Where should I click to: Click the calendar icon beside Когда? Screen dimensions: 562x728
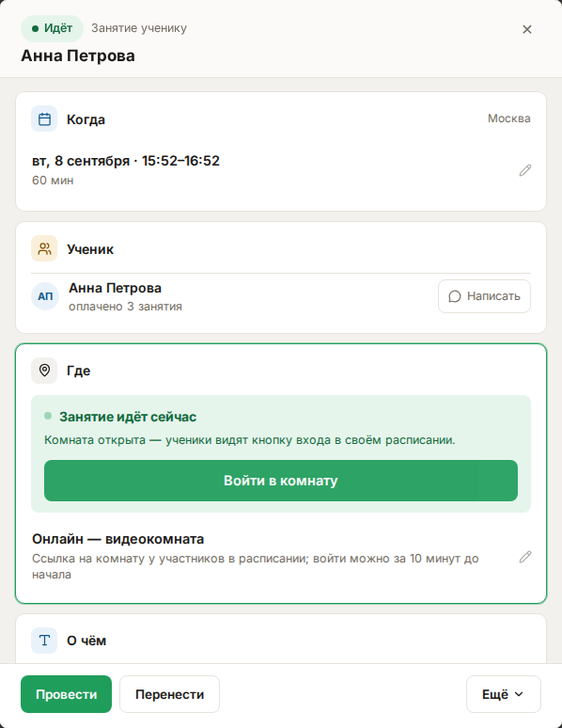pos(44,119)
